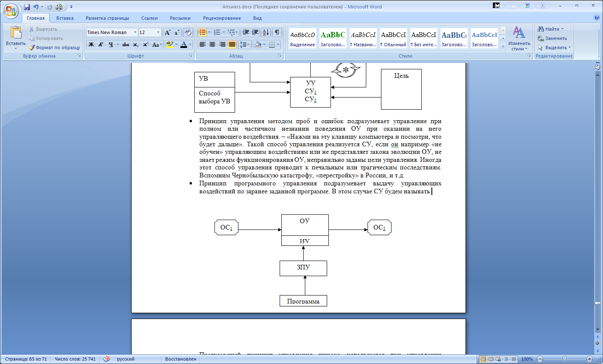Image resolution: width=603 pixels, height=364 pixels.
Task: Open Шрифт dialog launcher
Action: [x=190, y=55]
